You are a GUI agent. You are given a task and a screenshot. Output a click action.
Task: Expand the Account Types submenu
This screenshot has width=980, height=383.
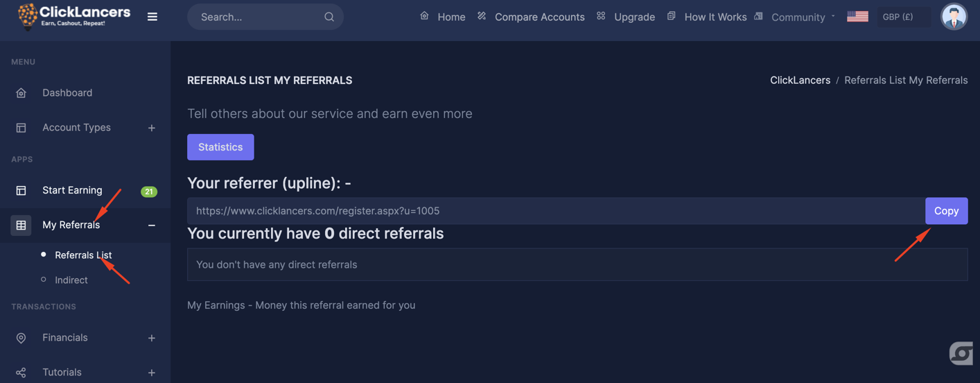[x=151, y=128]
